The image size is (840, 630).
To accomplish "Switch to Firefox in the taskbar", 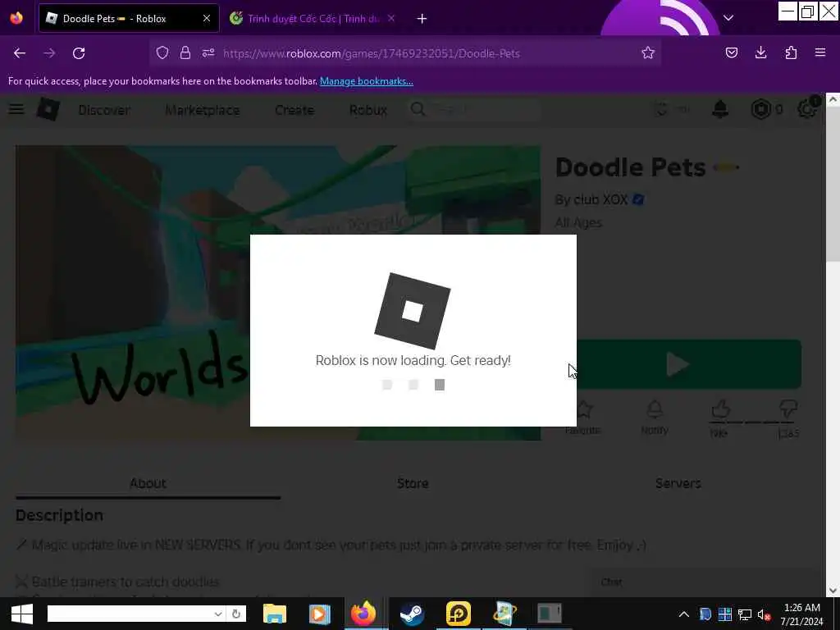I will (363, 614).
